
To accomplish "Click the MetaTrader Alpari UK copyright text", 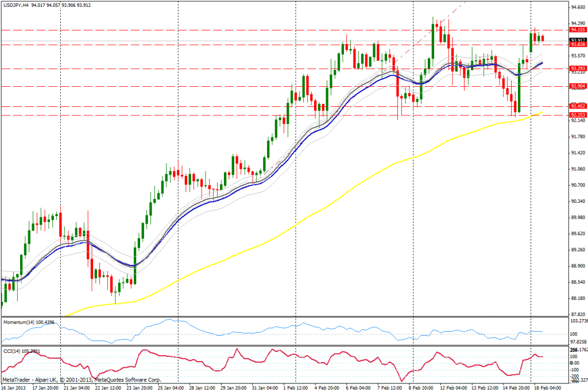I will 82,380.
